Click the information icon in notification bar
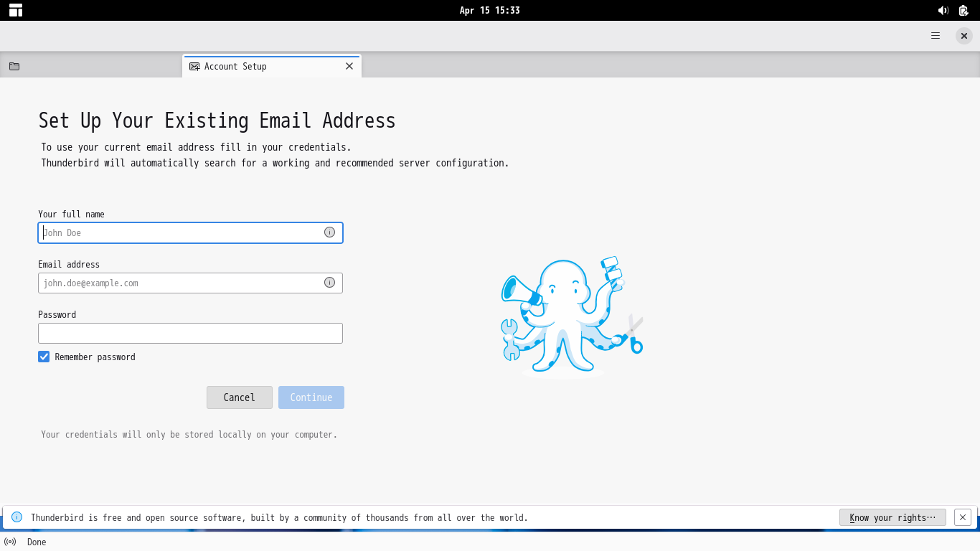This screenshot has width=980, height=551. (x=17, y=517)
